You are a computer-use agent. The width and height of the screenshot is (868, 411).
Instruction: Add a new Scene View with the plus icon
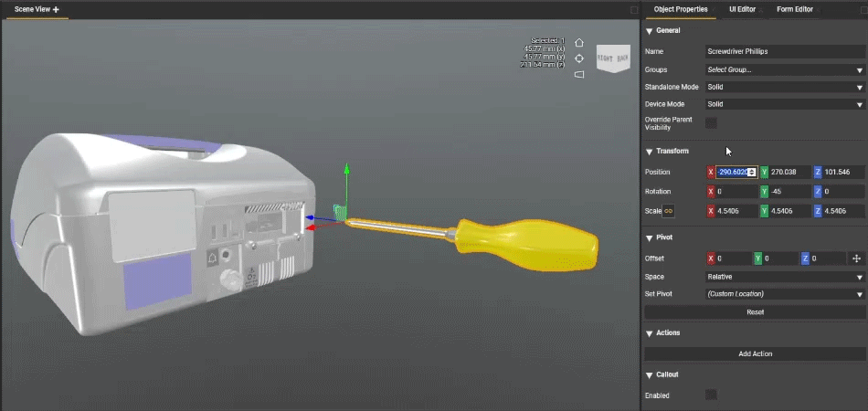click(x=56, y=9)
